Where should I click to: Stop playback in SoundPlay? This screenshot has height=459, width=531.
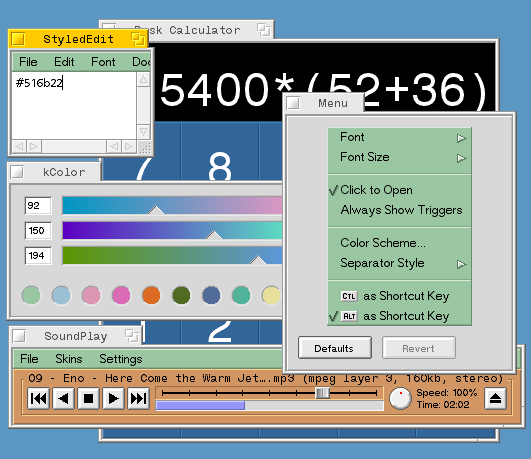[x=88, y=398]
